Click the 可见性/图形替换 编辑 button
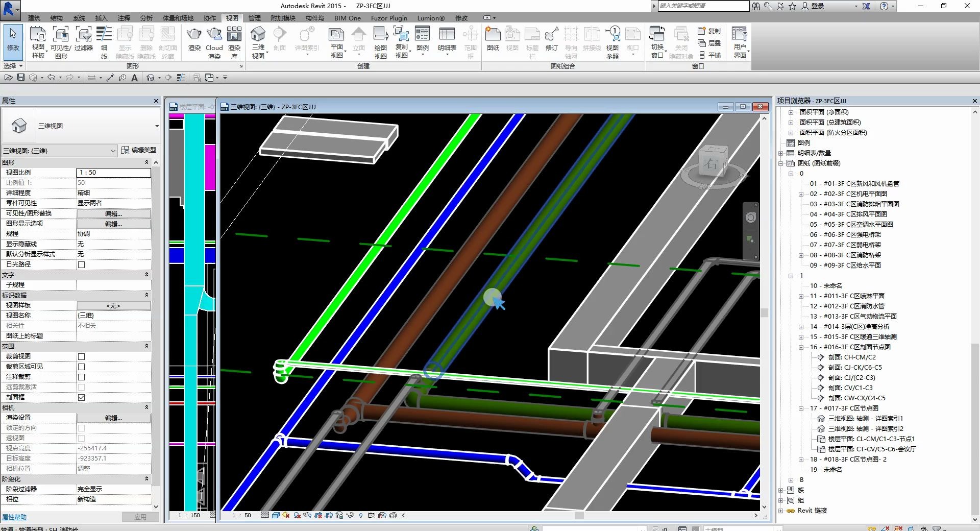 (x=113, y=213)
